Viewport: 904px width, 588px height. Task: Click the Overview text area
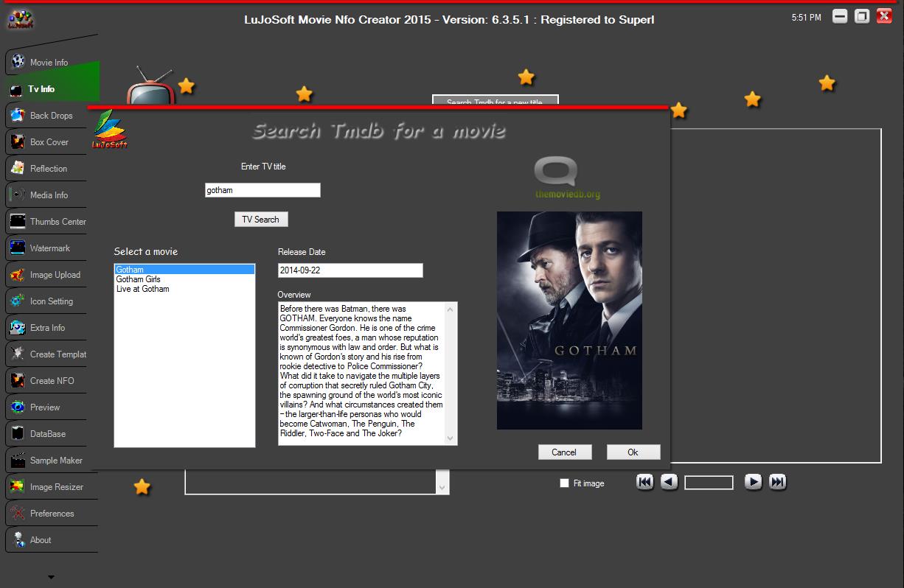(362, 374)
